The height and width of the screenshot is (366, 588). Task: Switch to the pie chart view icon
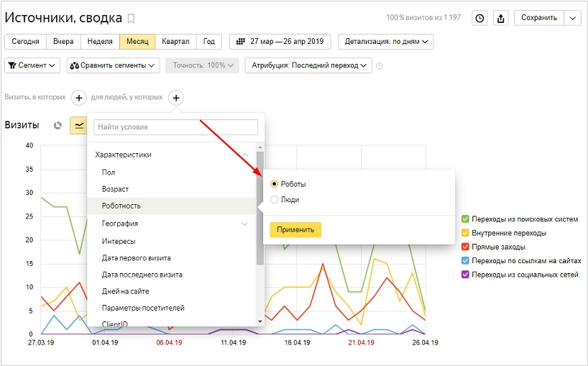coord(58,125)
